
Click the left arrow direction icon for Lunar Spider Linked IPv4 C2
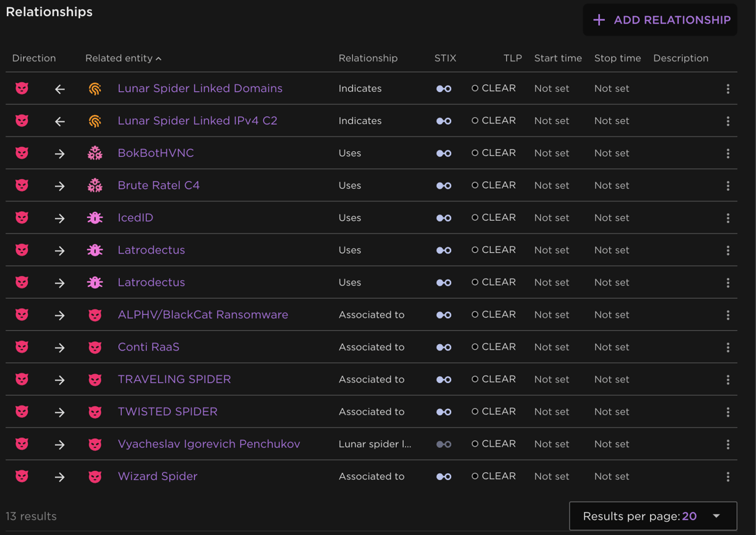(x=60, y=121)
